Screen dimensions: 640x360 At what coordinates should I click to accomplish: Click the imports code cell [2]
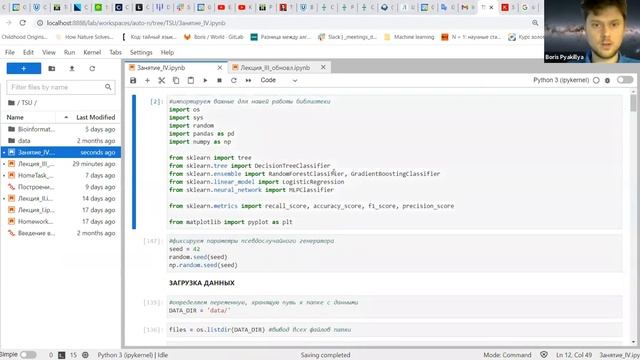(x=395, y=162)
